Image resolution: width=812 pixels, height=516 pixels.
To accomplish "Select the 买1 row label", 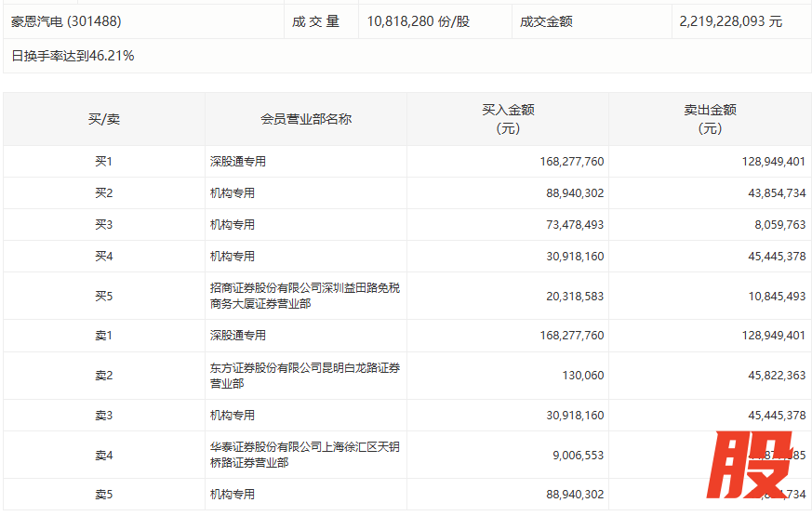I will pos(103,162).
